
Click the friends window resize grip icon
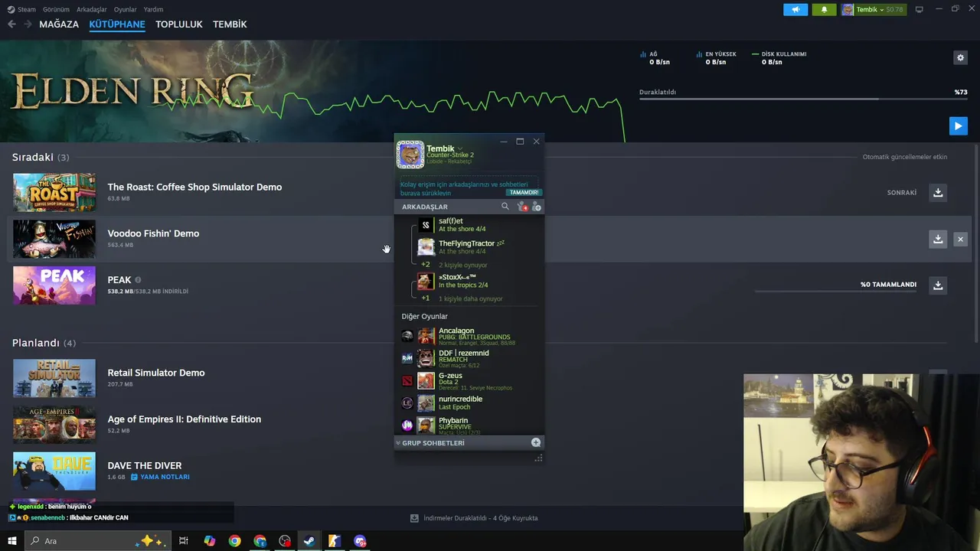pyautogui.click(x=538, y=458)
